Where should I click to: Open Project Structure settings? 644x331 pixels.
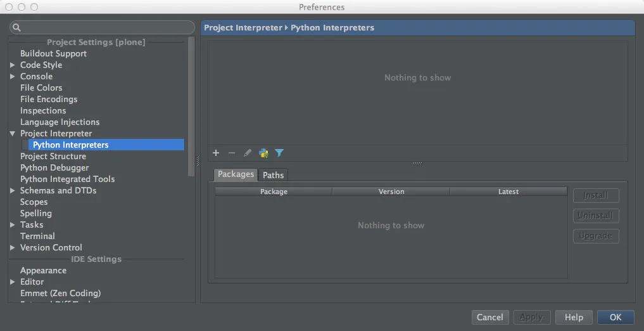[x=53, y=156]
